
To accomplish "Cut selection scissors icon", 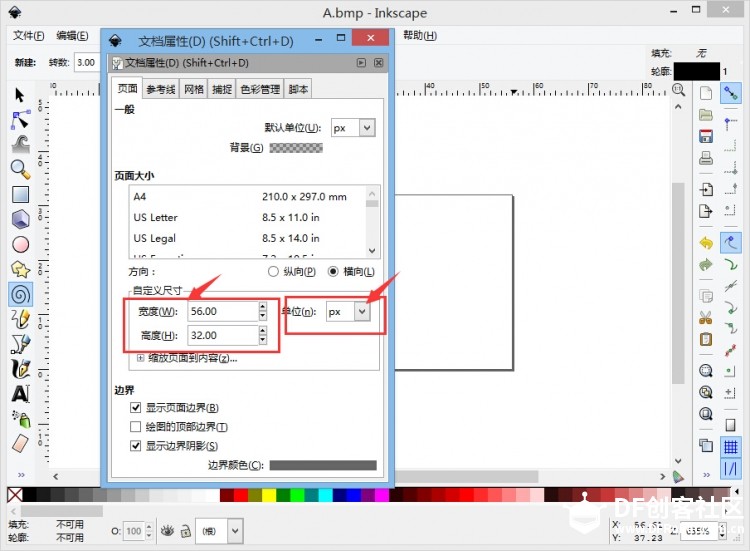I will coord(706,318).
